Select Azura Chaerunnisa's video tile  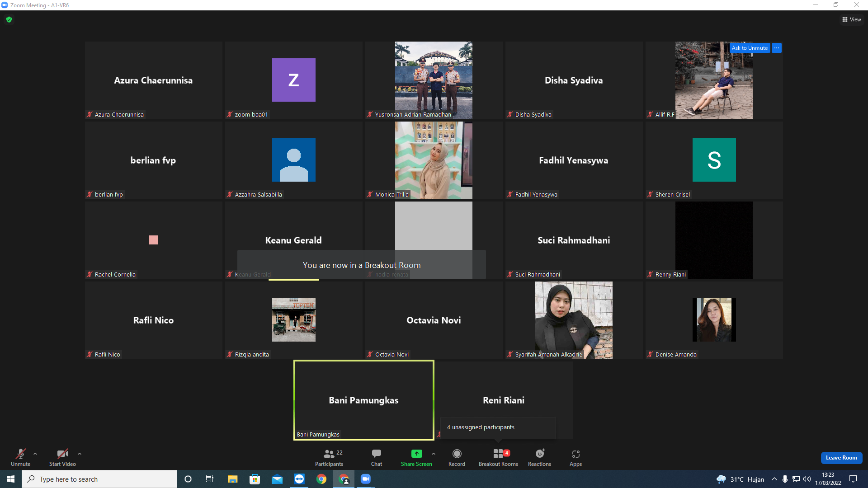154,80
